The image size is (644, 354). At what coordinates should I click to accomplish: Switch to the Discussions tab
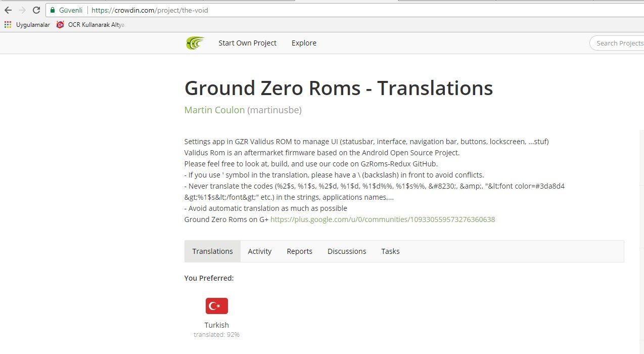point(347,251)
